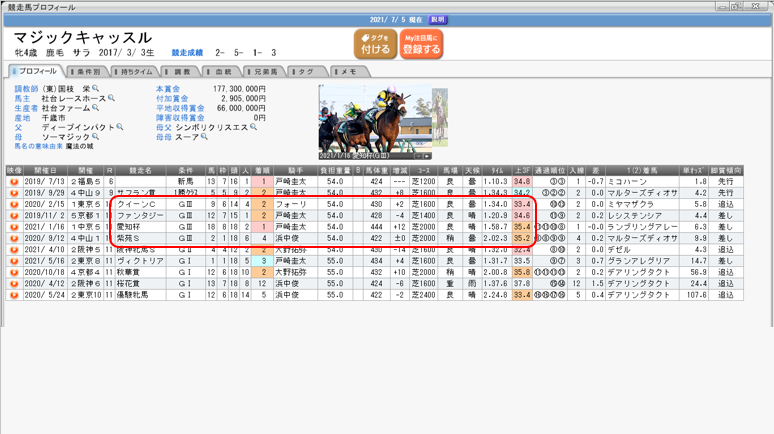
Task: Play video icon for the 2019/7/13 race row
Action: coord(14,181)
